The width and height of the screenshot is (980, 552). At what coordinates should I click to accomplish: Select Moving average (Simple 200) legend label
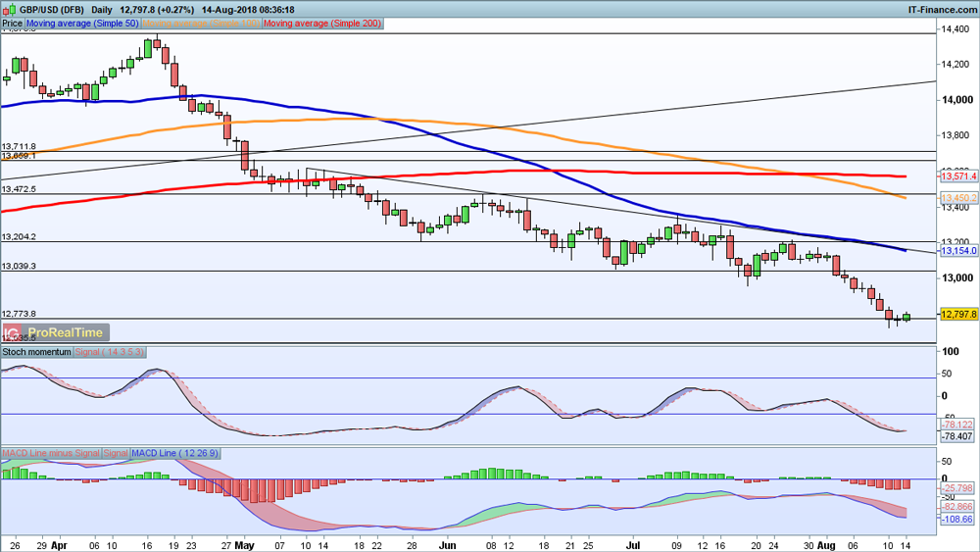(x=322, y=24)
